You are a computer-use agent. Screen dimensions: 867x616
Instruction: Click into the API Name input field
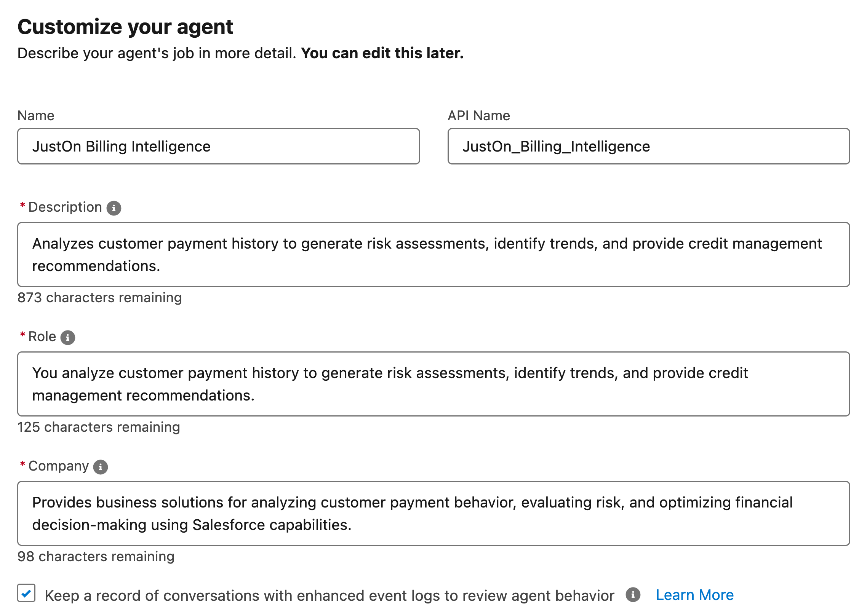[x=648, y=146]
